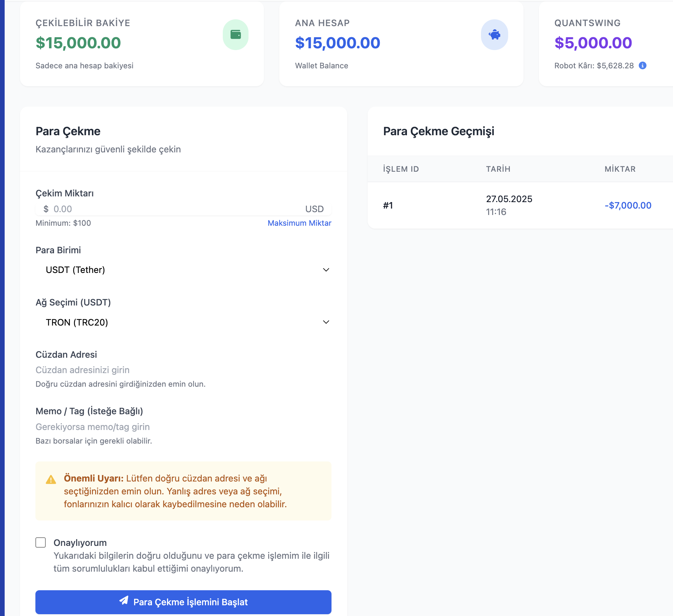This screenshot has height=616, width=673.
Task: Click the blue piggy bank icon
Action: click(495, 35)
